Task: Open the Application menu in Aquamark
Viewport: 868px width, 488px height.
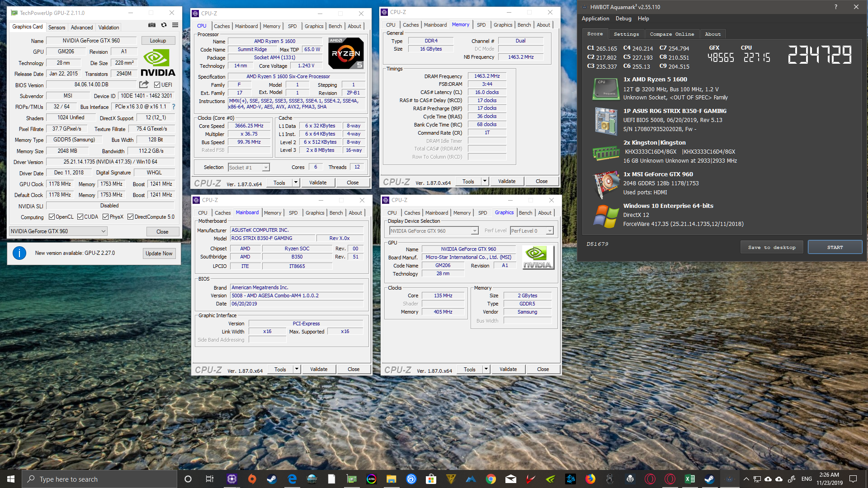Action: 595,19
